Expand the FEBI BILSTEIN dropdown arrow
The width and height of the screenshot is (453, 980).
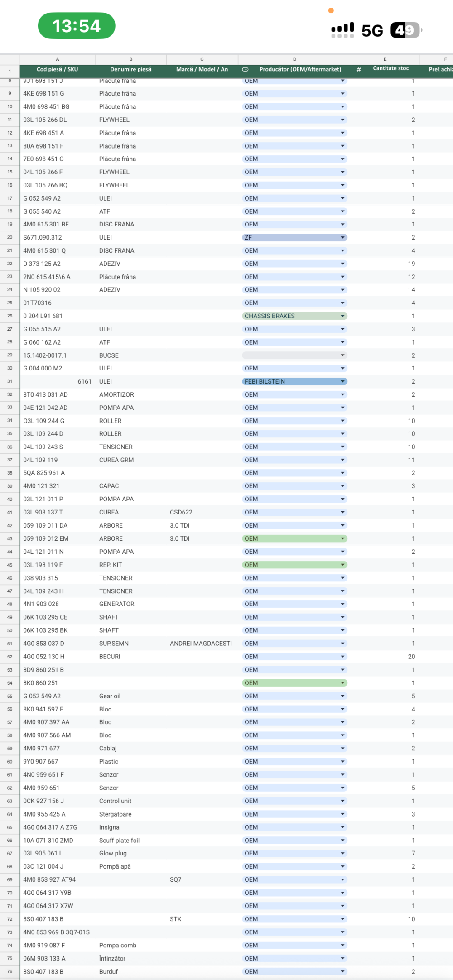(x=343, y=381)
